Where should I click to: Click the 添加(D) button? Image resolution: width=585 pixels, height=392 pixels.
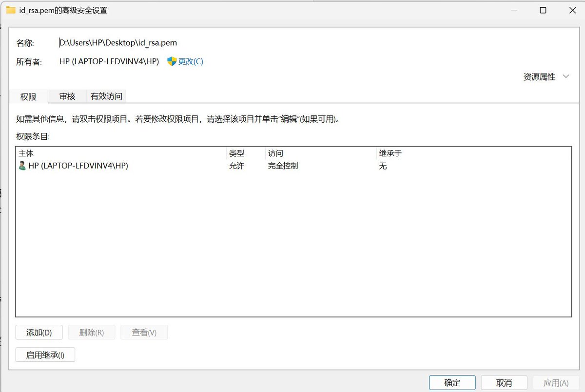pyautogui.click(x=39, y=333)
